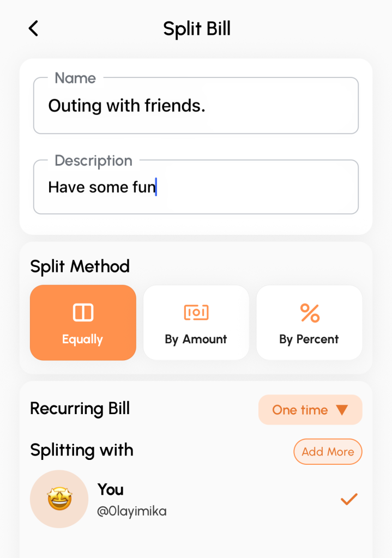The width and height of the screenshot is (392, 558).
Task: Choose the By Amount split option label
Action: 196,339
